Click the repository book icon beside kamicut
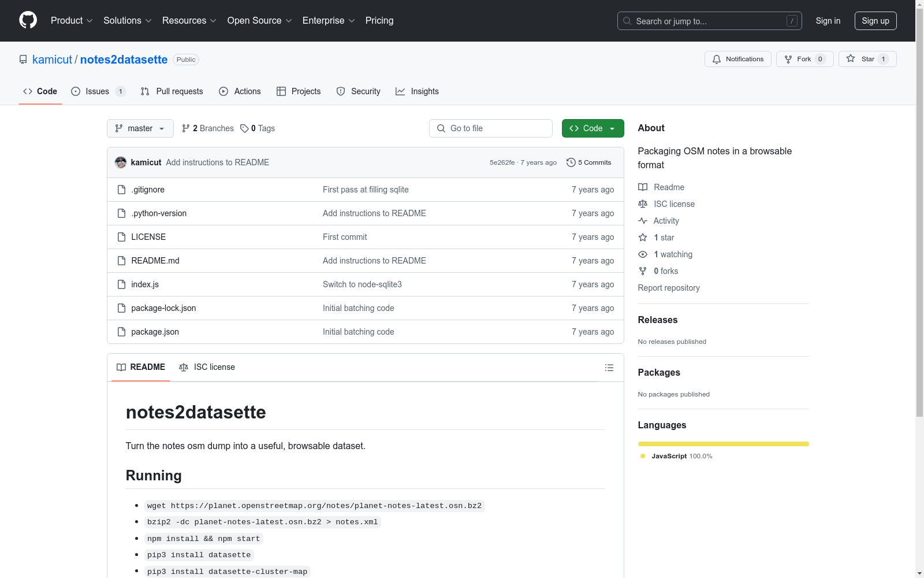This screenshot has height=578, width=924. 23,60
